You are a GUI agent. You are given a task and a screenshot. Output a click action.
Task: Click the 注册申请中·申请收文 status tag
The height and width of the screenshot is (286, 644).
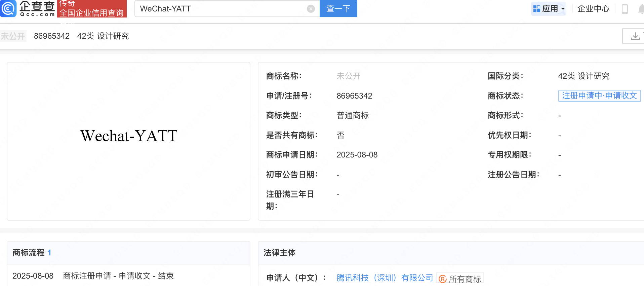tap(599, 96)
